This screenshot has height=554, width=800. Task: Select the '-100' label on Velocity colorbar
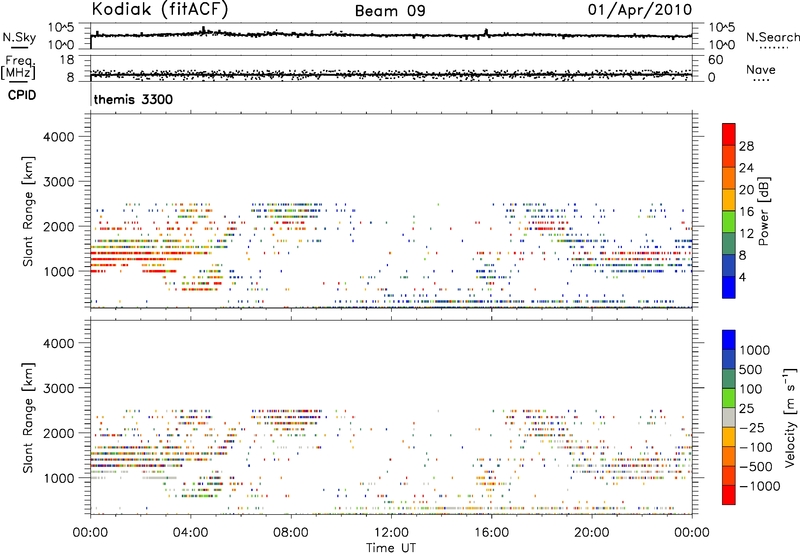755,447
